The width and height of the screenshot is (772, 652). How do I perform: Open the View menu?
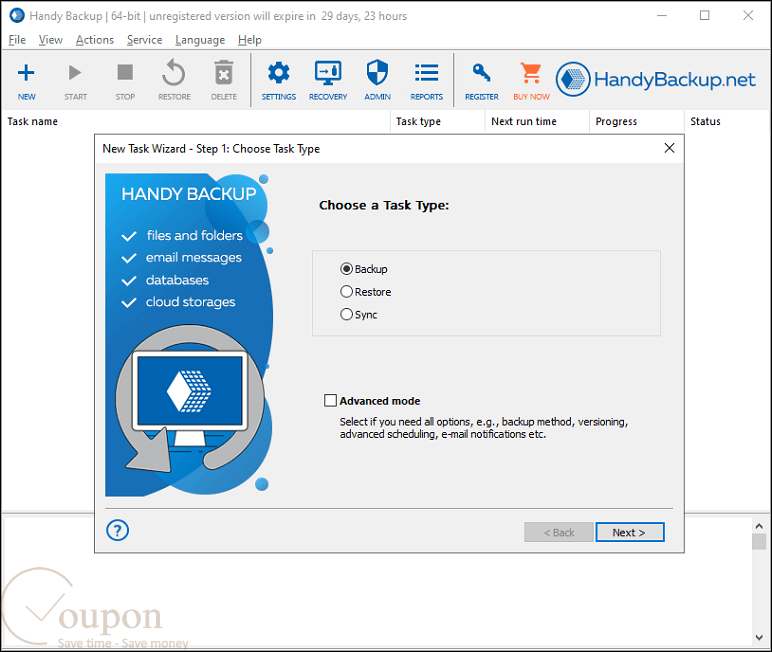pyautogui.click(x=51, y=40)
